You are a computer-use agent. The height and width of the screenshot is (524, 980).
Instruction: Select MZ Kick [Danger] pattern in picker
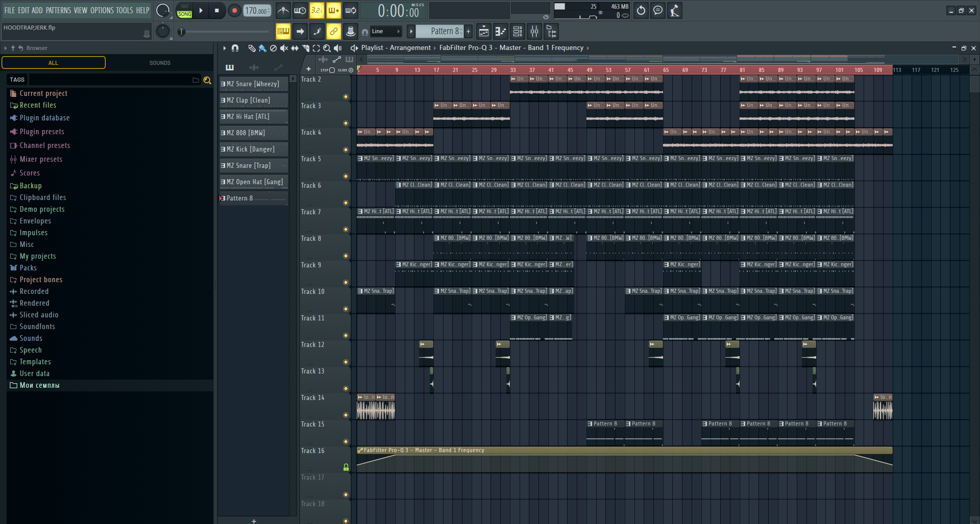254,149
